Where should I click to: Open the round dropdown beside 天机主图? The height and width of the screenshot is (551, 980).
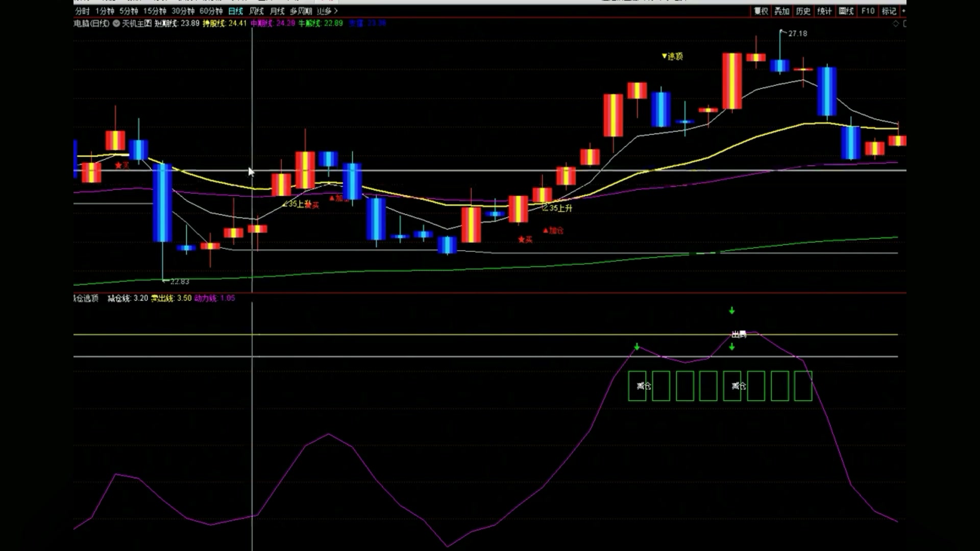pyautogui.click(x=116, y=23)
